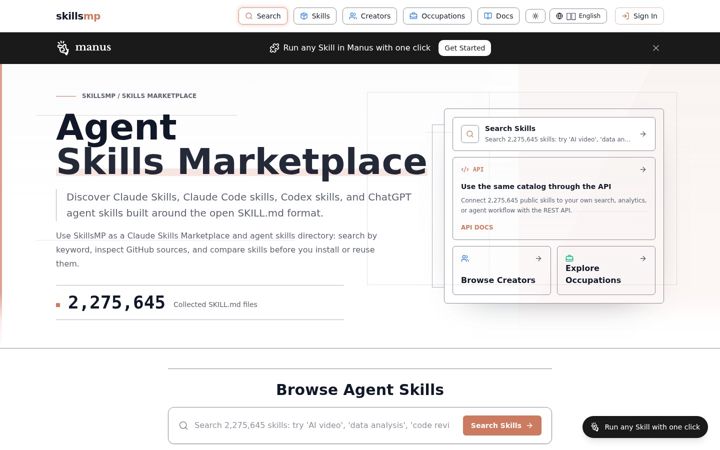Screen dimensions: 720x450
Task: Click the 2,275,645 skill count
Action: (116, 303)
